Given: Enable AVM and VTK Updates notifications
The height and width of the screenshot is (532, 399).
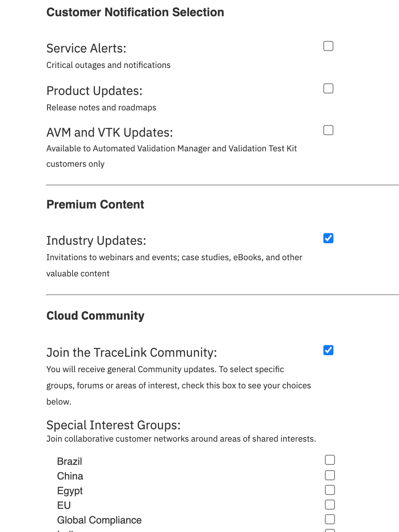Looking at the screenshot, I should tap(328, 130).
